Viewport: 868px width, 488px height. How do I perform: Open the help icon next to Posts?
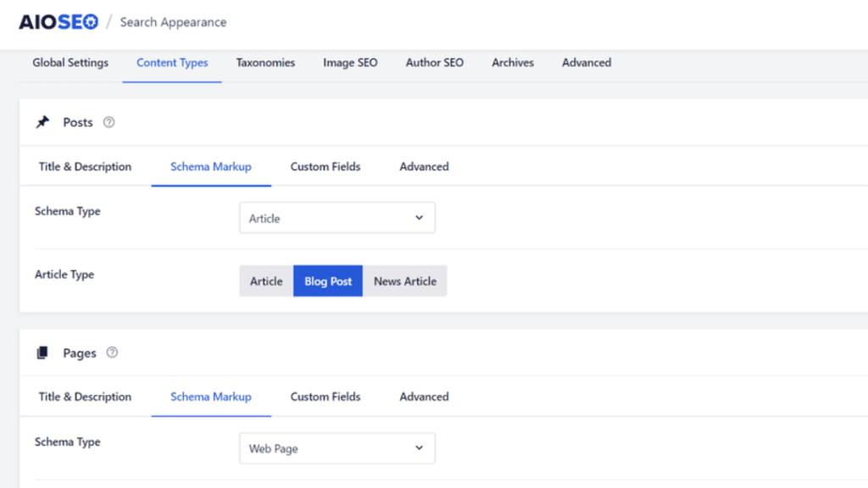point(109,122)
